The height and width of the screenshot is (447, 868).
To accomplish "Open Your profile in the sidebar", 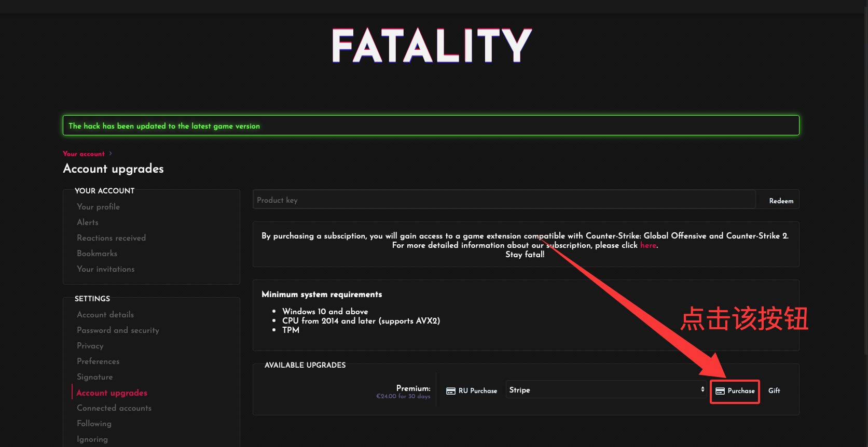I will point(98,207).
